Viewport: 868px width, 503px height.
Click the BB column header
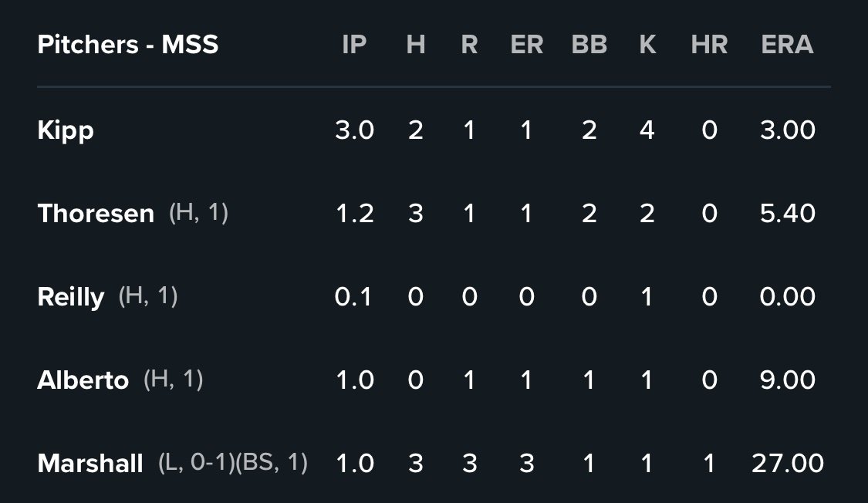pos(589,45)
